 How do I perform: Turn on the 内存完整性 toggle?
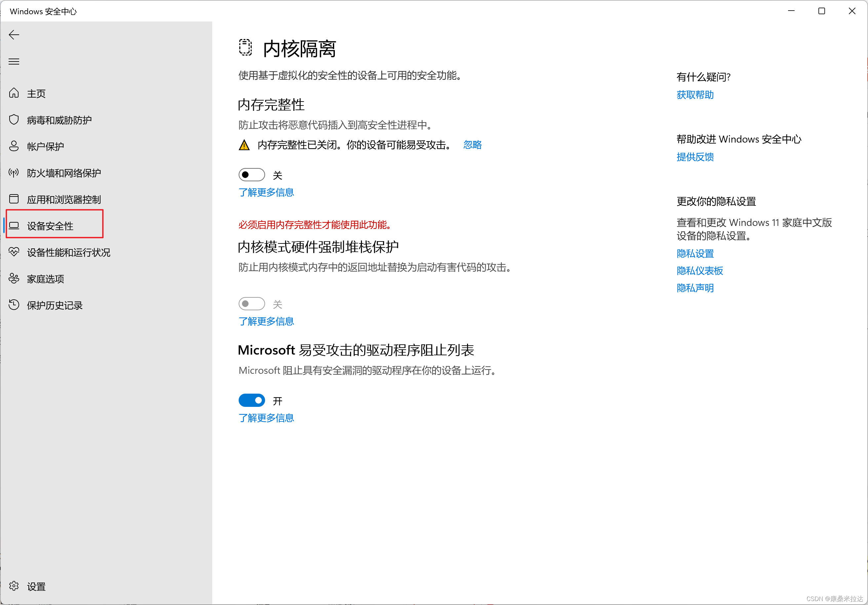click(x=252, y=174)
